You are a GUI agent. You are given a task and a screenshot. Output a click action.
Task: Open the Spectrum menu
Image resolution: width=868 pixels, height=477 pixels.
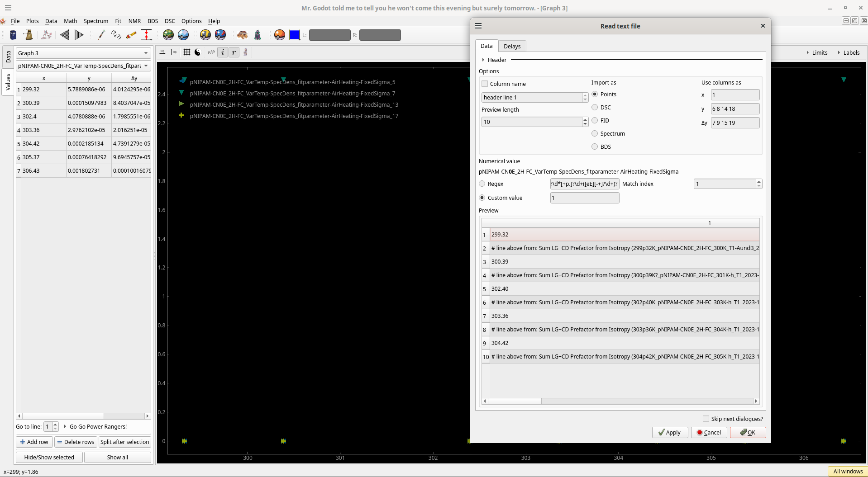[x=95, y=21]
